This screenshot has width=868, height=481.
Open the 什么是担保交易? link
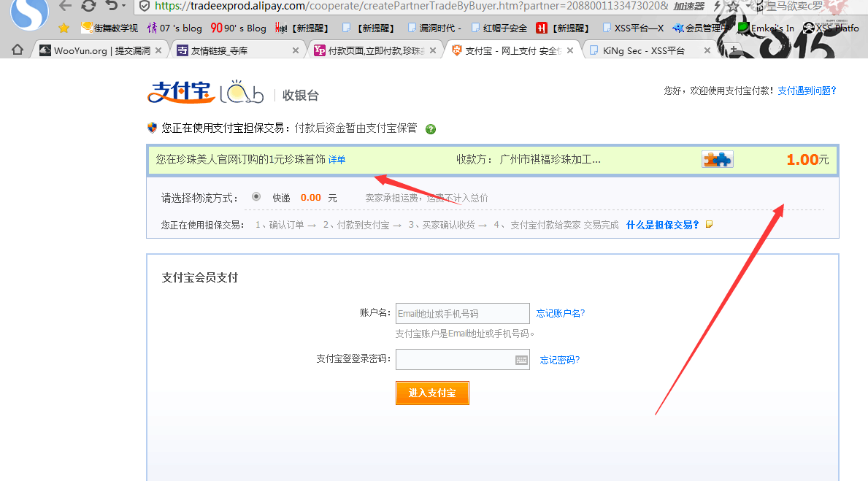pos(662,225)
